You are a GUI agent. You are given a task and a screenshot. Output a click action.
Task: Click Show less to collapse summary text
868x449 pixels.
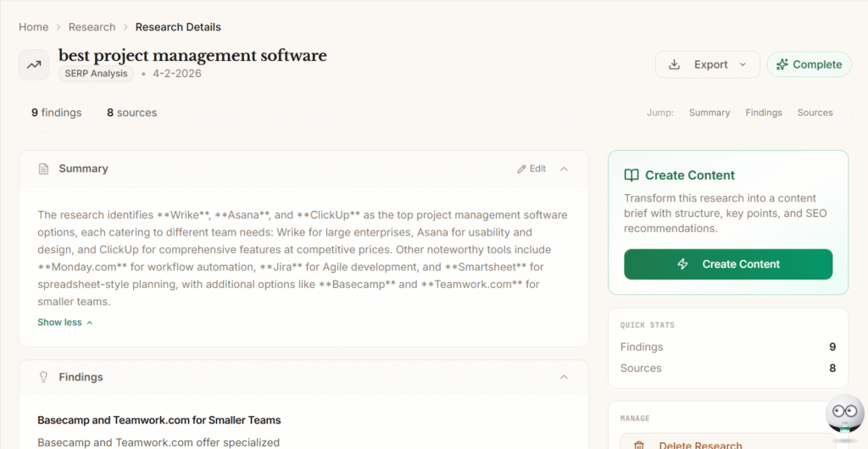[65, 322]
